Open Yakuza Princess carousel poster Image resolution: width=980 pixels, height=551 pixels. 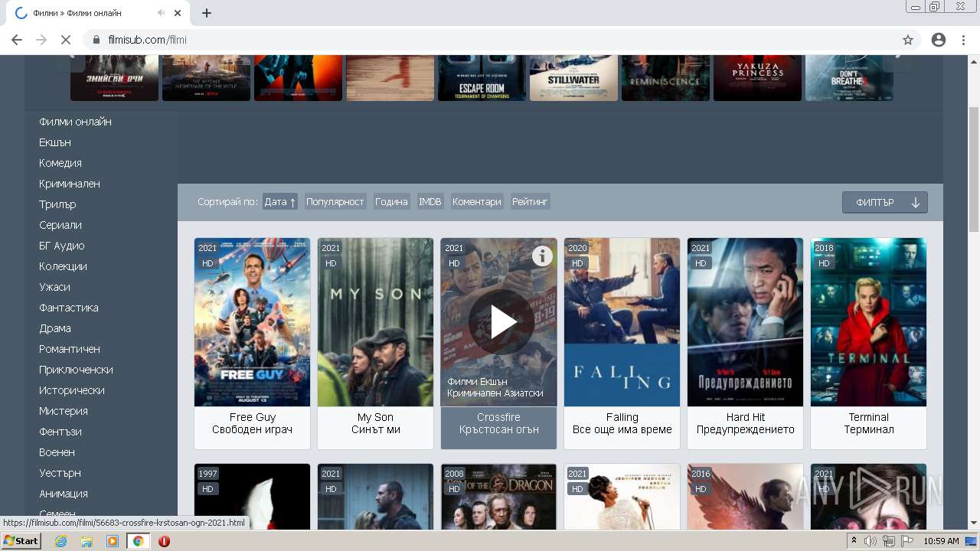coord(757,78)
